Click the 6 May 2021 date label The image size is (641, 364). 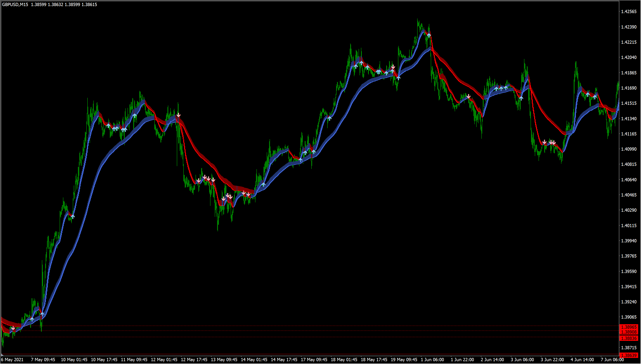point(12,360)
